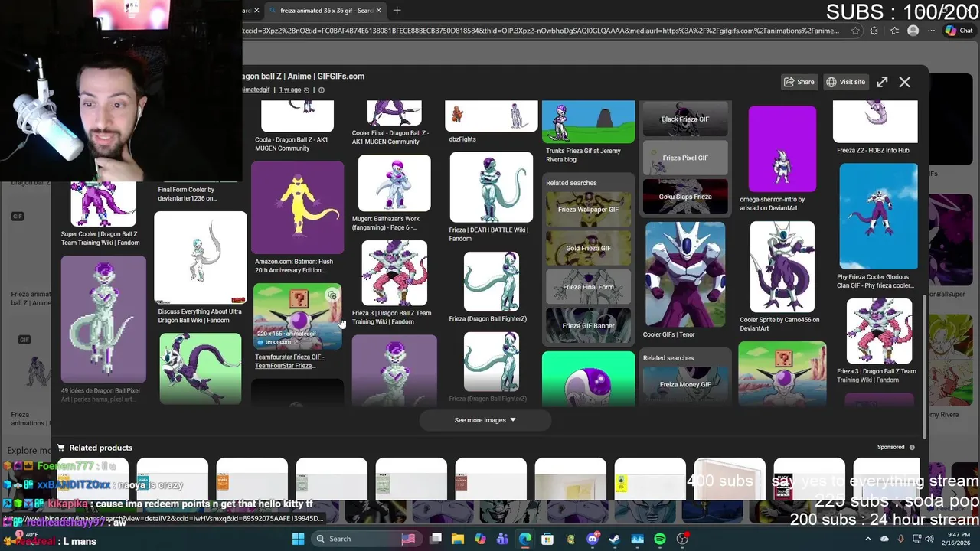Open Frieza DEATH BATTLE Wiki thumbnail
The height and width of the screenshot is (551, 980).
point(491,187)
